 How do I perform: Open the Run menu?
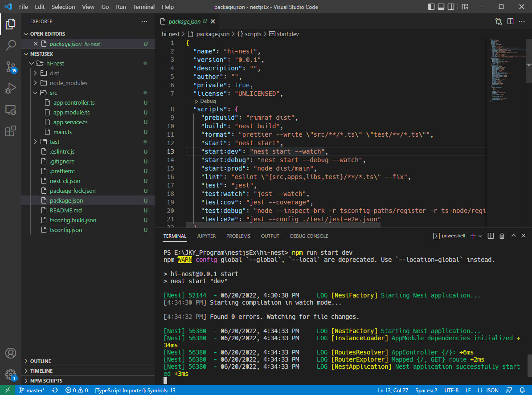pyautogui.click(x=121, y=7)
